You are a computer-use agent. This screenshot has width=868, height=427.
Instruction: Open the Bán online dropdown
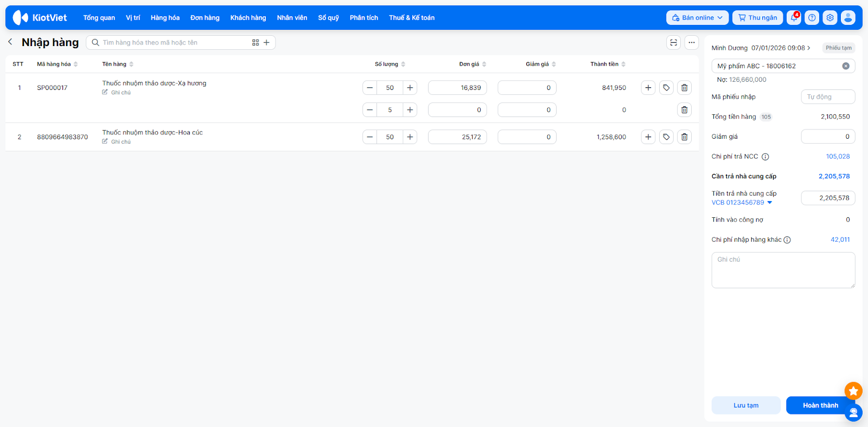pyautogui.click(x=698, y=17)
